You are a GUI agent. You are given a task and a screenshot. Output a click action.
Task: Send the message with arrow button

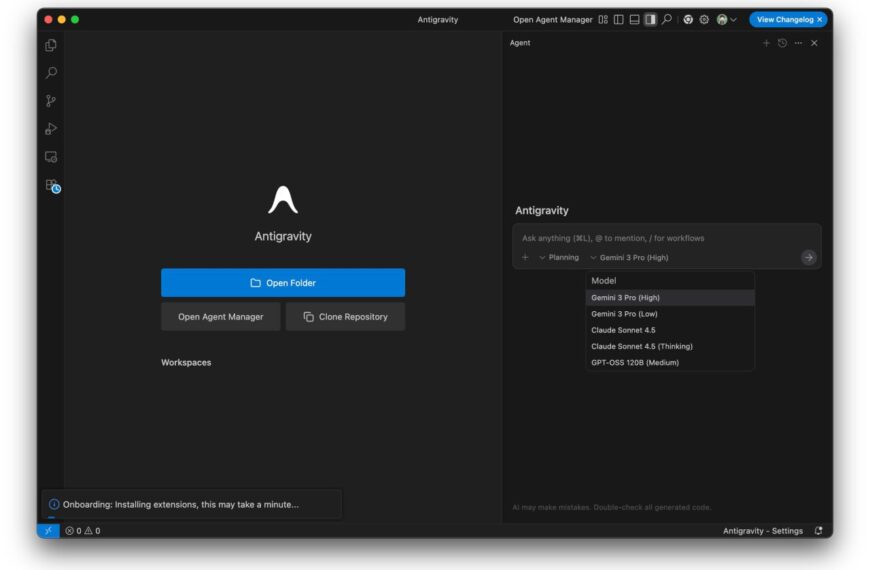(x=808, y=258)
